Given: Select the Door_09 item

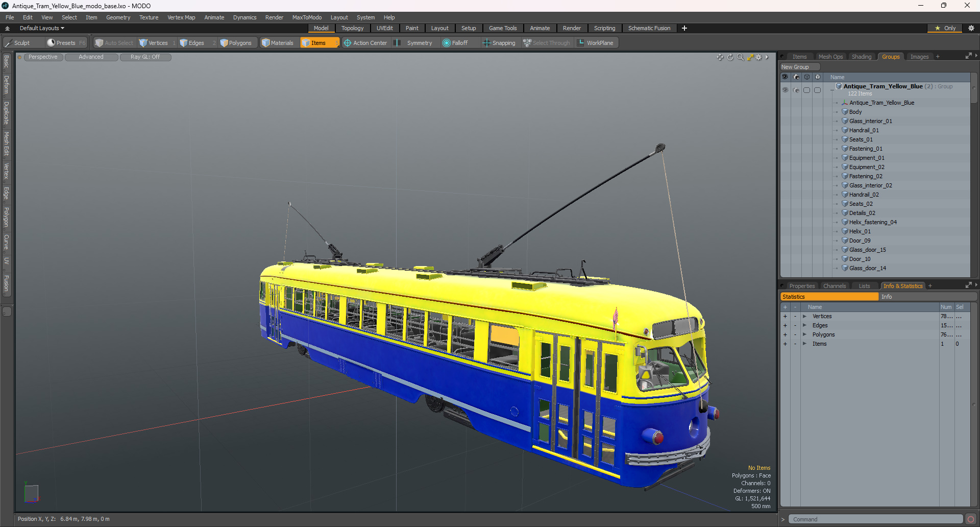Looking at the screenshot, I should point(860,241).
